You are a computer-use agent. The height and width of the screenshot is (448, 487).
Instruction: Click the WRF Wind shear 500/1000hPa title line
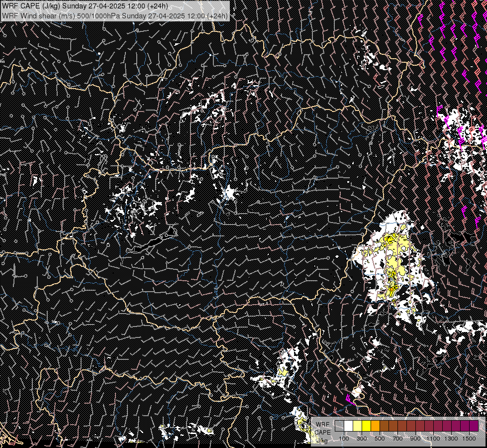point(115,15)
